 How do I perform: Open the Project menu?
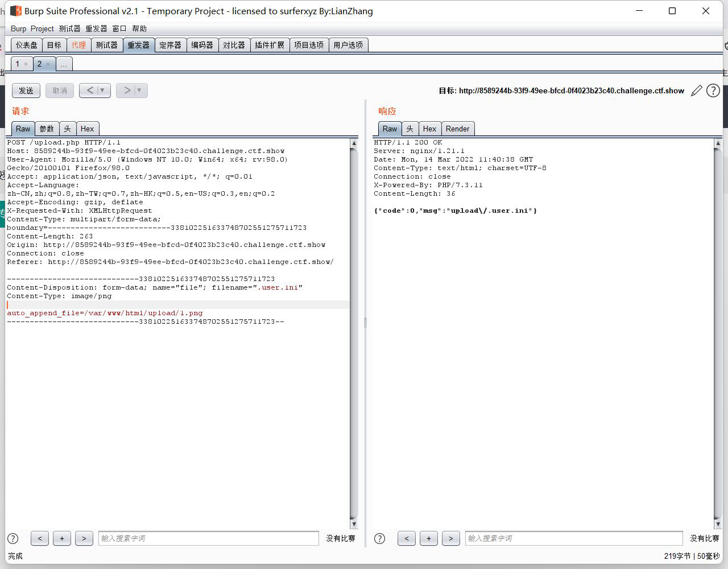tap(42, 28)
